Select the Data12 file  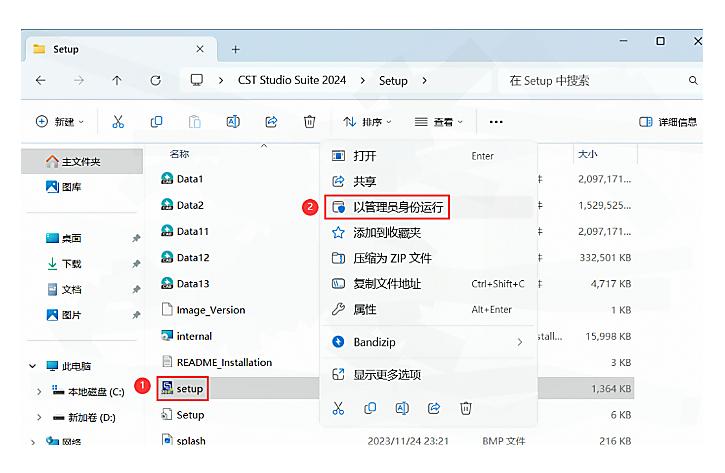click(185, 258)
